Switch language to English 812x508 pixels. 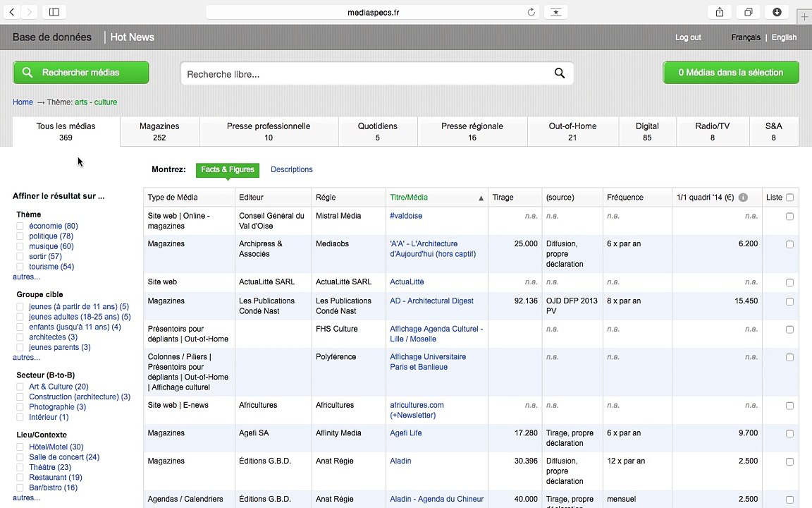[x=784, y=37]
